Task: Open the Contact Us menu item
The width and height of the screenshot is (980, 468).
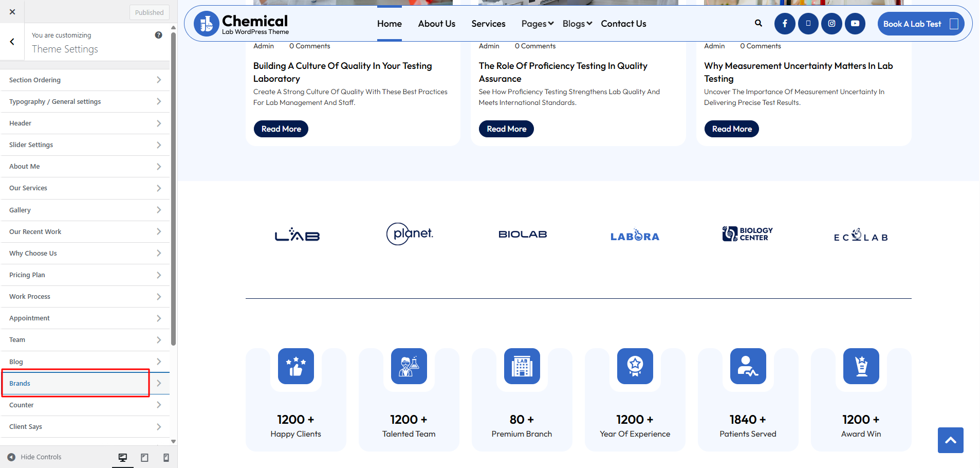Action: point(623,24)
